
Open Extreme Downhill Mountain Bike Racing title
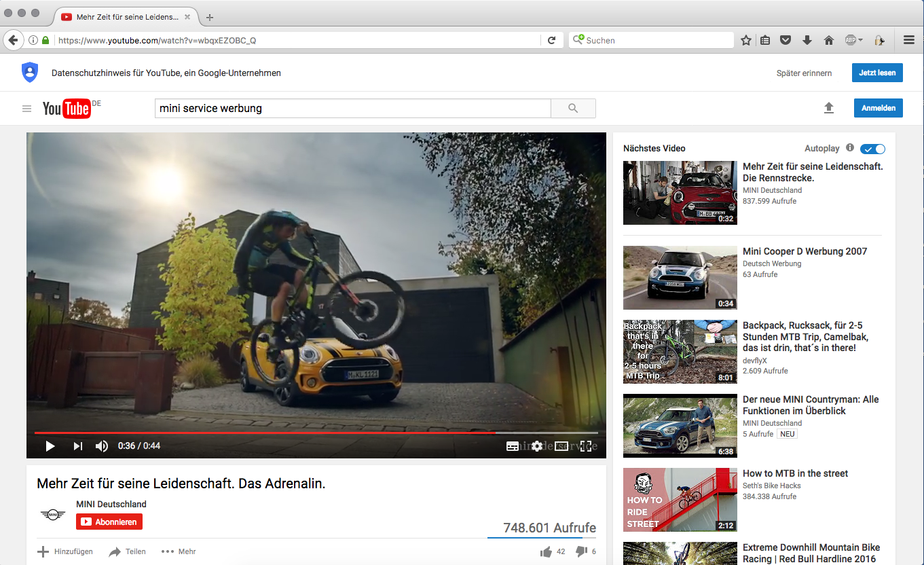(811, 553)
